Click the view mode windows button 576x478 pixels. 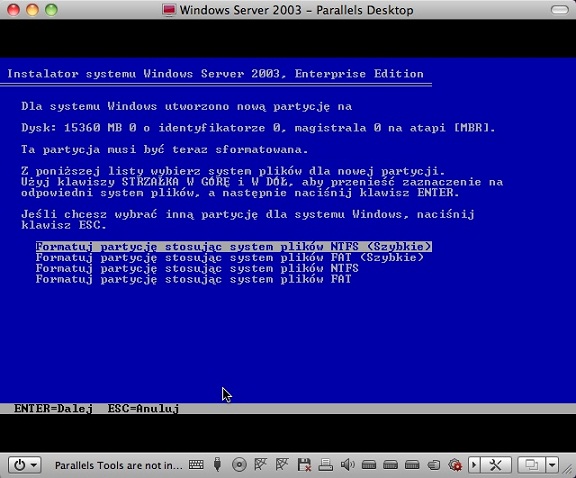tap(531, 465)
